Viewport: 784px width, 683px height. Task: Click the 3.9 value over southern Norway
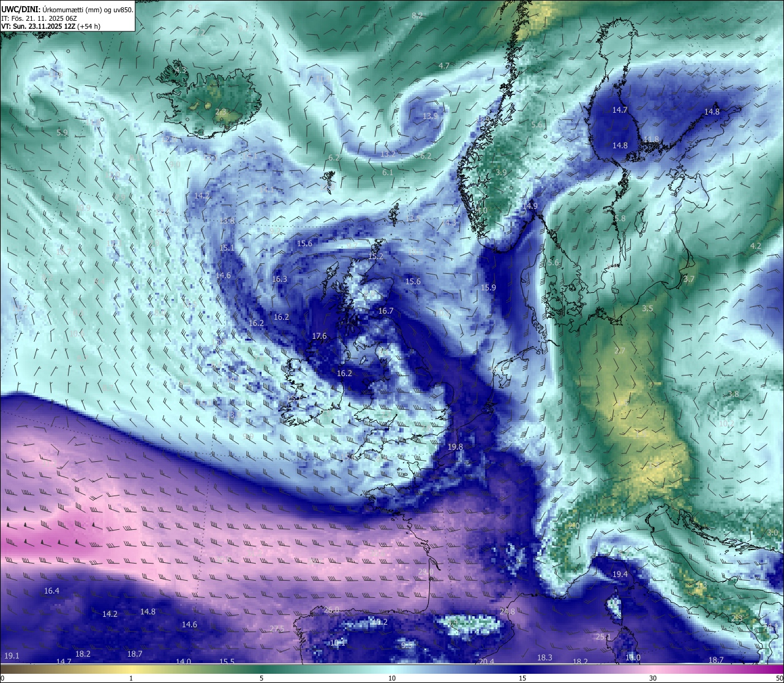501,173
